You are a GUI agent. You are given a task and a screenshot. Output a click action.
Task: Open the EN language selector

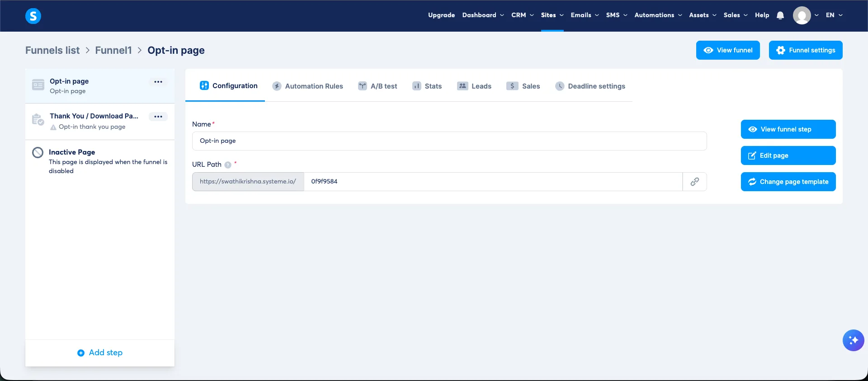(834, 15)
